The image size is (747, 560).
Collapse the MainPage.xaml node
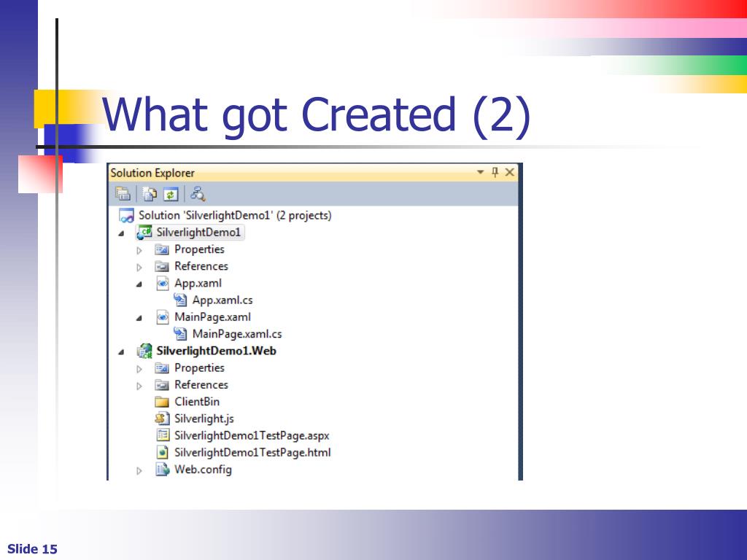click(139, 318)
